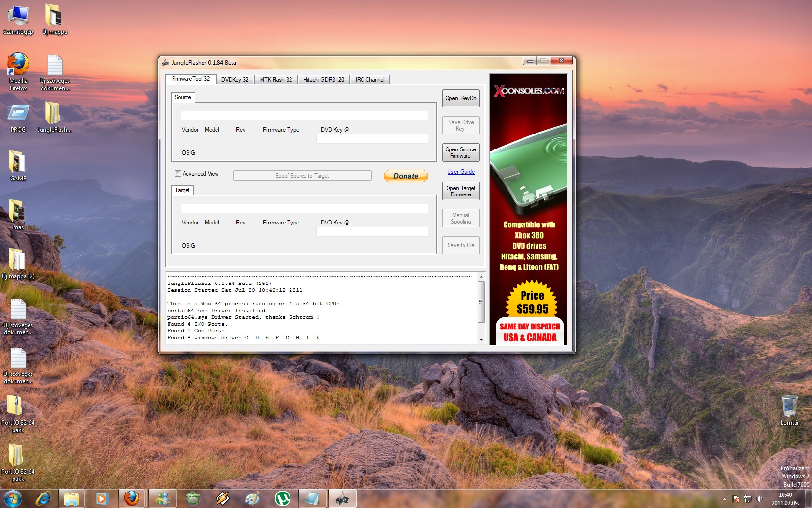812x508 pixels.
Task: Show hidden system tray icons
Action: (724, 499)
